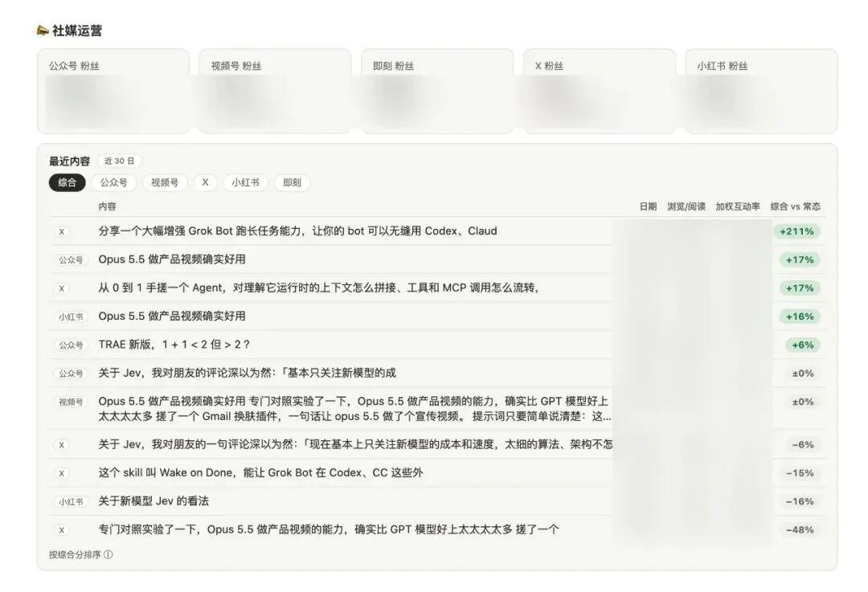Click the +6% badge
The height and width of the screenshot is (592, 868).
tap(803, 345)
